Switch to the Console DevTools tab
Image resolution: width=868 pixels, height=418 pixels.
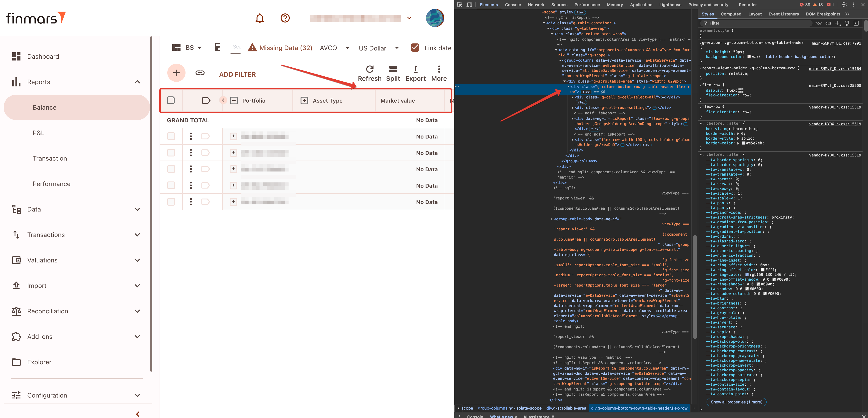(512, 5)
